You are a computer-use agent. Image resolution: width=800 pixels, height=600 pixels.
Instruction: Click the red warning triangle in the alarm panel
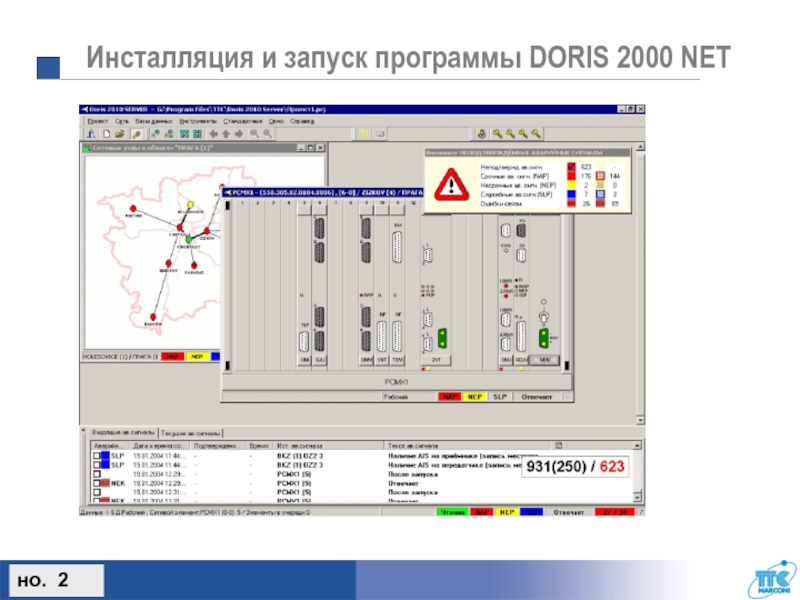pos(452,185)
